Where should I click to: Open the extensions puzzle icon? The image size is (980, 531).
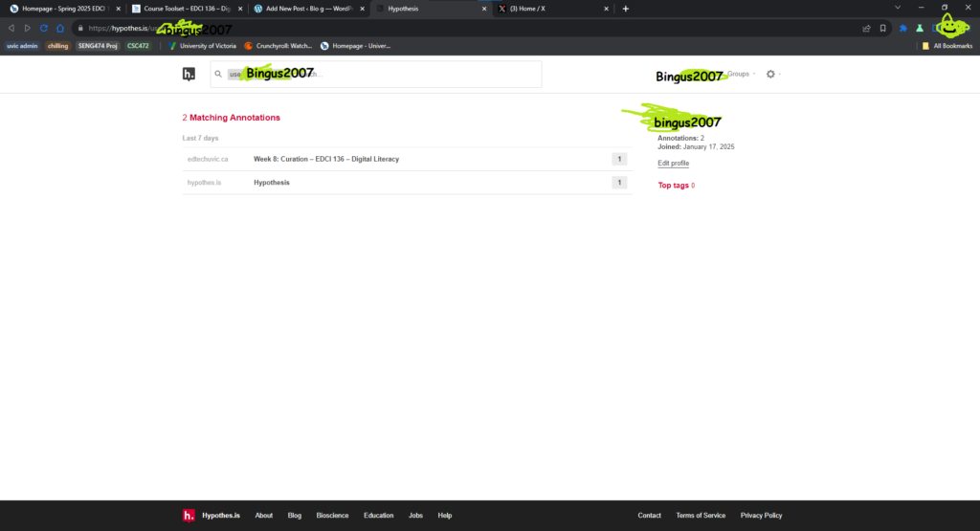click(x=903, y=28)
